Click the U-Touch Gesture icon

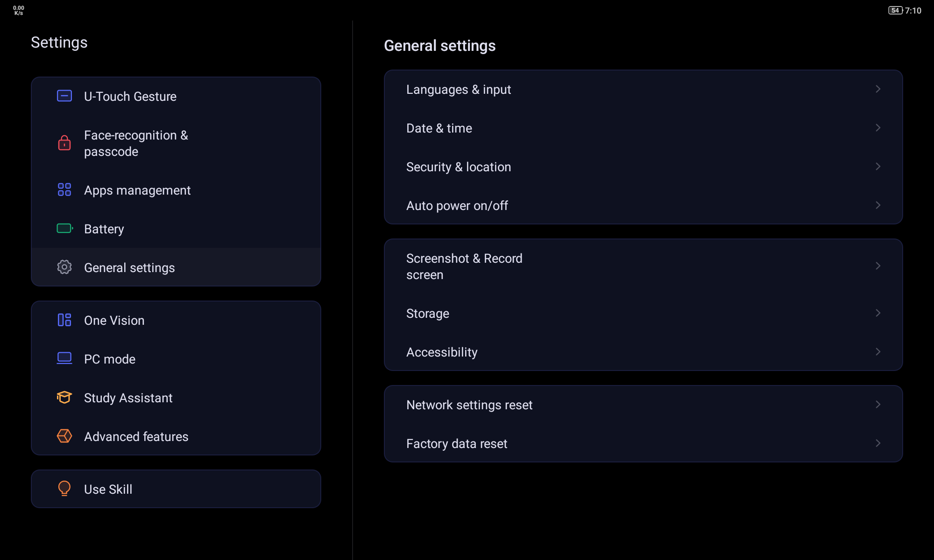pyautogui.click(x=64, y=96)
